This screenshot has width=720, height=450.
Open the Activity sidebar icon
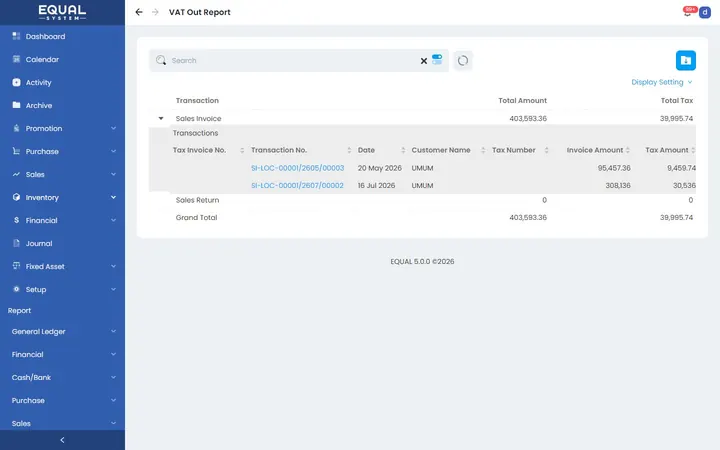(x=17, y=82)
